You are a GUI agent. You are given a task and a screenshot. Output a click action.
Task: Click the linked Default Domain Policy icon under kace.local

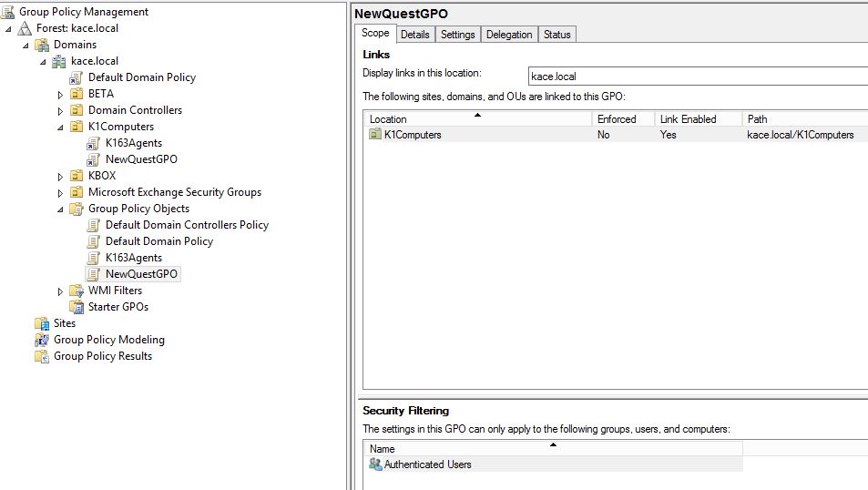click(x=77, y=77)
